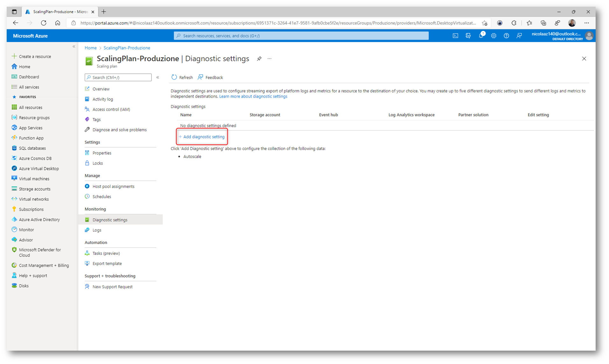Open Tags in resource menu
Viewport: 609px width, 364px height.
click(x=96, y=120)
